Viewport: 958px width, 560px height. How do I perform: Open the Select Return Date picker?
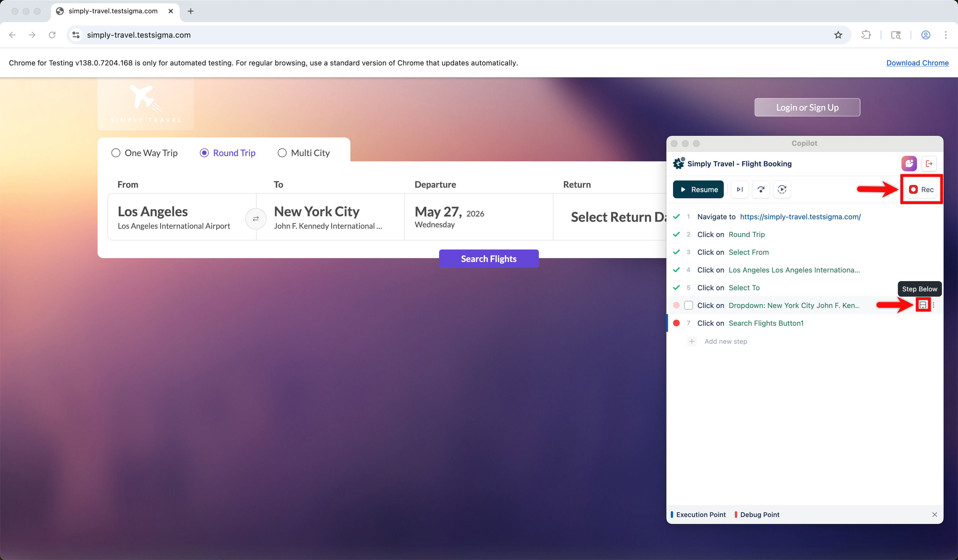click(610, 217)
